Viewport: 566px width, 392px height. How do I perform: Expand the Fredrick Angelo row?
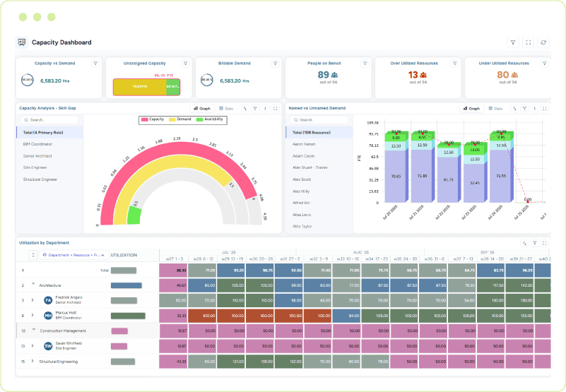click(33, 300)
